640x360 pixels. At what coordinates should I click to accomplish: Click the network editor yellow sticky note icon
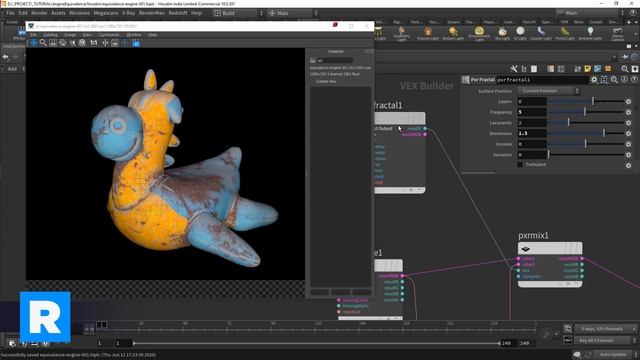click(x=587, y=69)
